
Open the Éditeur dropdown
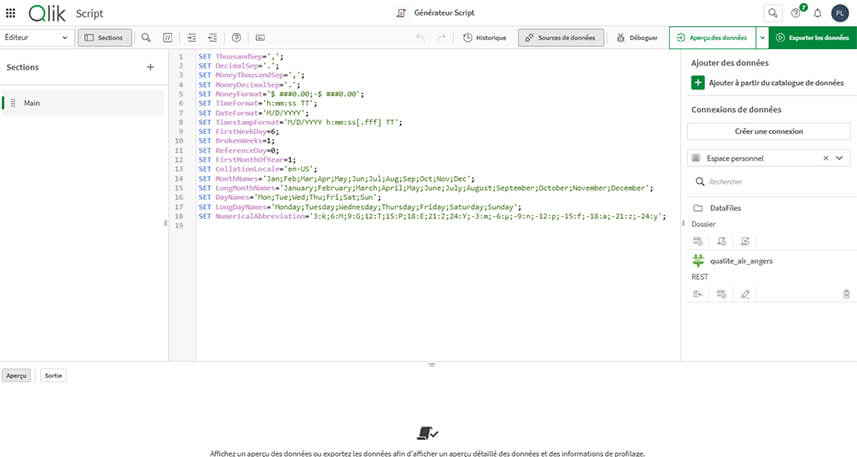pyautogui.click(x=37, y=37)
